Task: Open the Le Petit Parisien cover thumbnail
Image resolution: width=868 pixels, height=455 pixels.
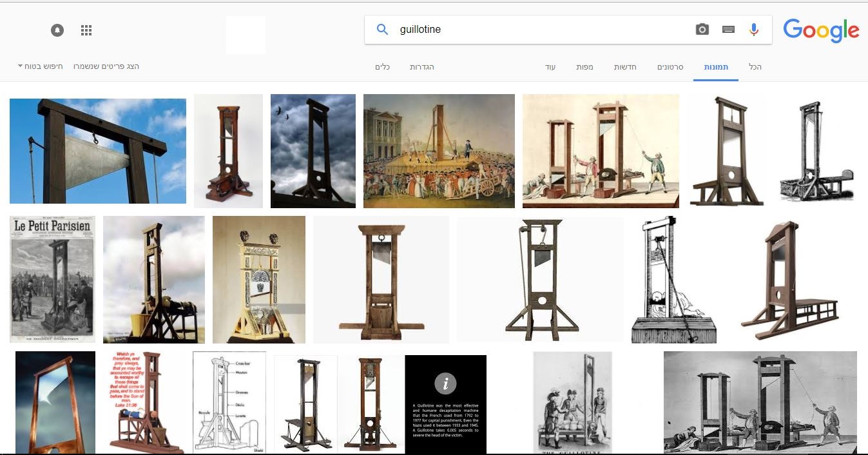Action: (x=52, y=279)
